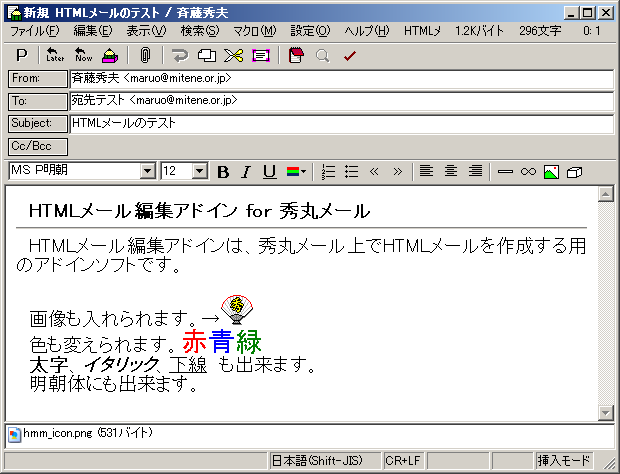Click the P toolbar icon

(21, 55)
